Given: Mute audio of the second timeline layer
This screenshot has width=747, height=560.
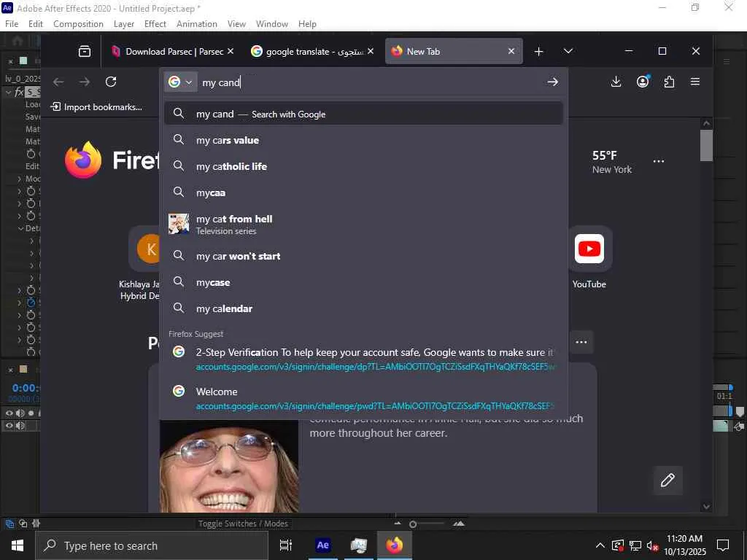Looking at the screenshot, I should [x=20, y=426].
